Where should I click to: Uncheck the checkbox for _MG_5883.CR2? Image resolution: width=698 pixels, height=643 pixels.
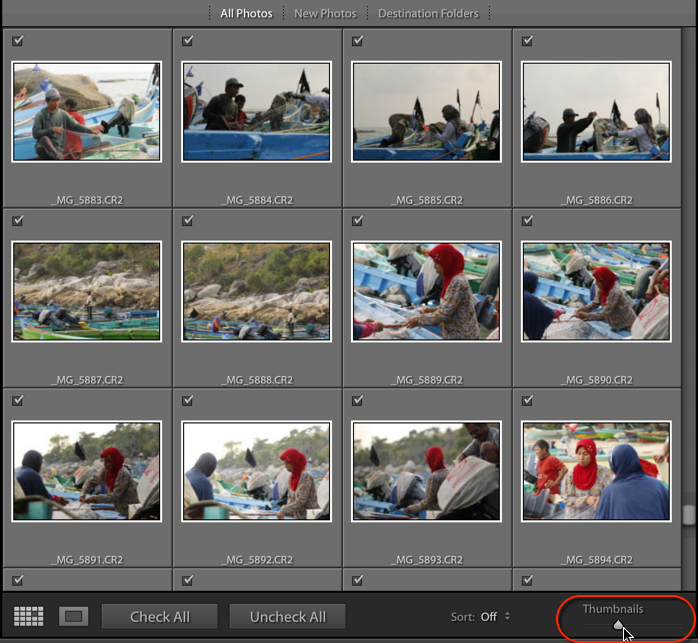coord(18,41)
